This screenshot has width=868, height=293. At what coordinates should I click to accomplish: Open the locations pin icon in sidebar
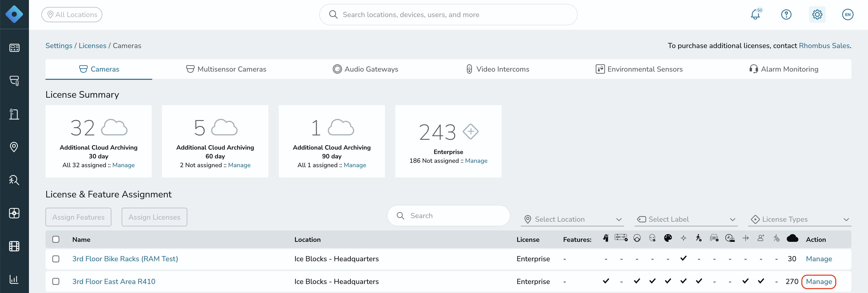tap(14, 147)
